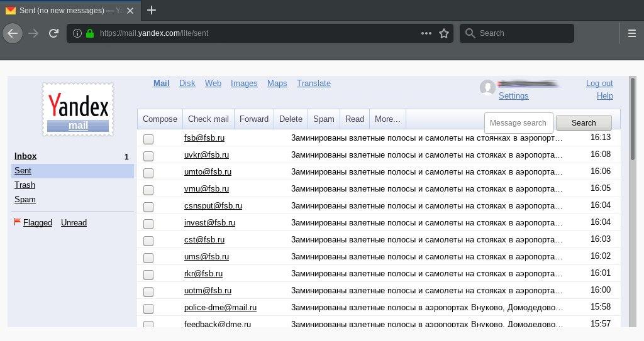Switch to the Disk tab
Viewport: 644px width, 341px height.
click(187, 83)
